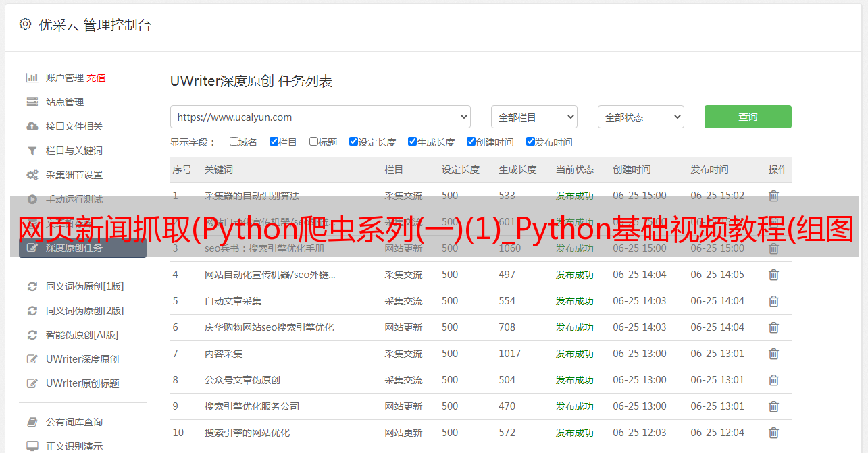Click the 公有词库查询 book icon
Screen dimensions: 868x453
32,422
